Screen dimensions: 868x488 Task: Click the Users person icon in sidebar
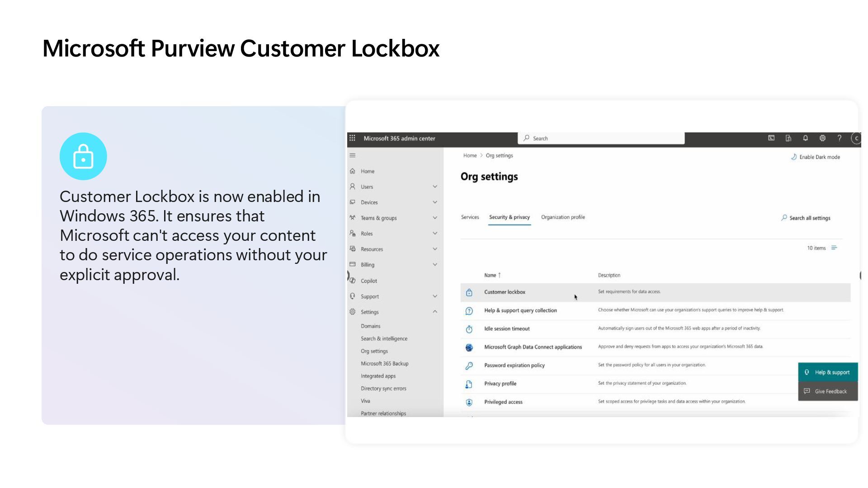click(x=353, y=187)
